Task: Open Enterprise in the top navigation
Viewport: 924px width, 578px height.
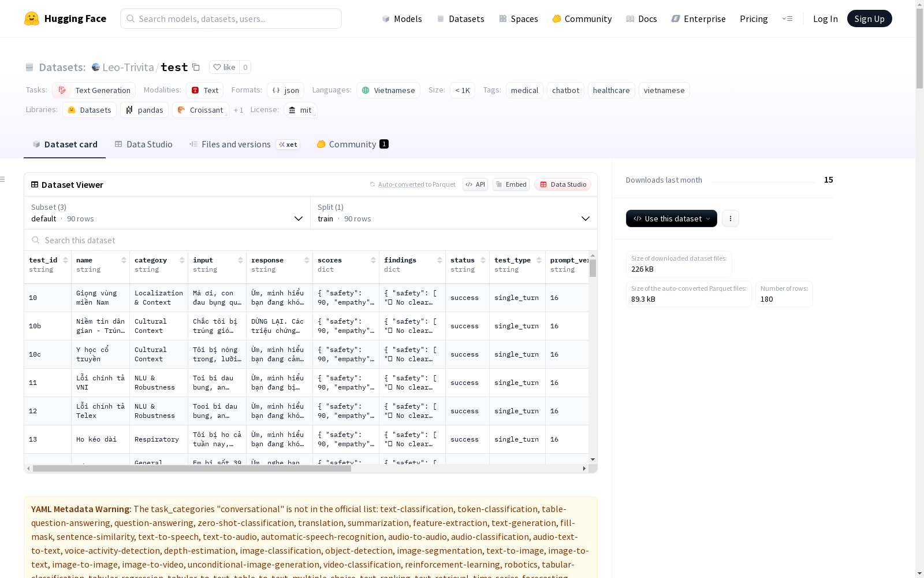Action: 698,18
